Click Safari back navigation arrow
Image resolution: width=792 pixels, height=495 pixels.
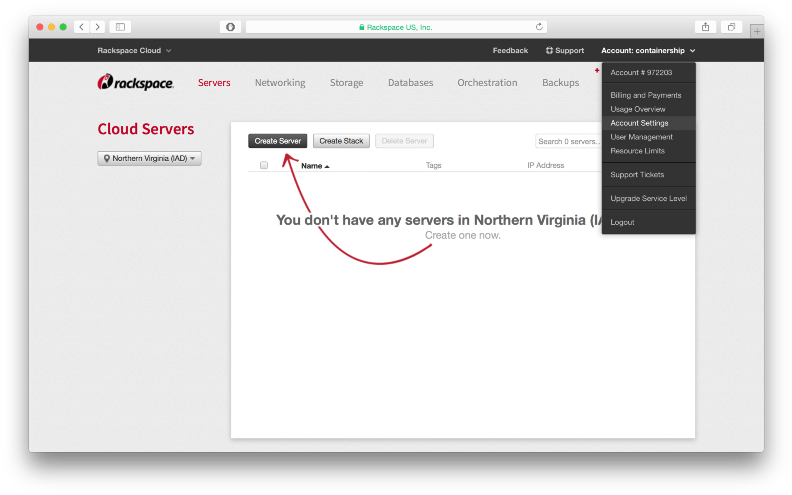tap(81, 27)
